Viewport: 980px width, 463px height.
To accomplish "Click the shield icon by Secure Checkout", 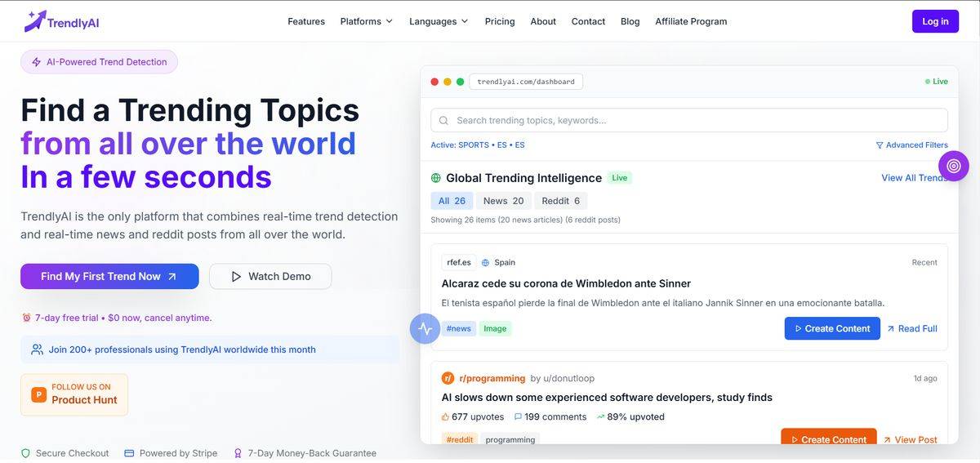I will [x=25, y=453].
